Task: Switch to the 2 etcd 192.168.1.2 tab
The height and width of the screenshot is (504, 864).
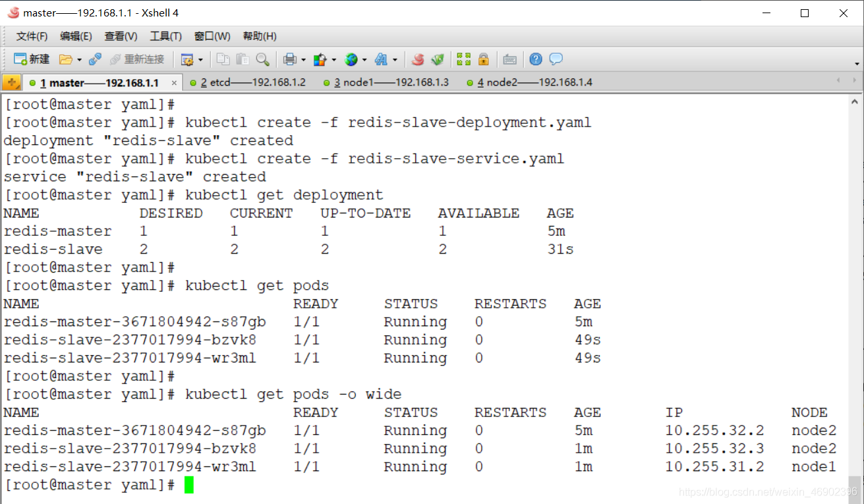Action: [x=248, y=83]
